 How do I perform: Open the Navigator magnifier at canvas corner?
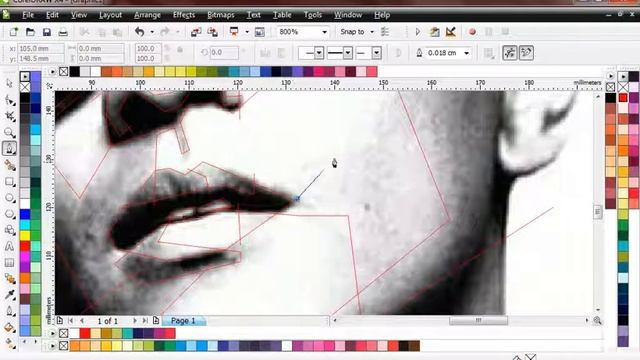[x=597, y=320]
